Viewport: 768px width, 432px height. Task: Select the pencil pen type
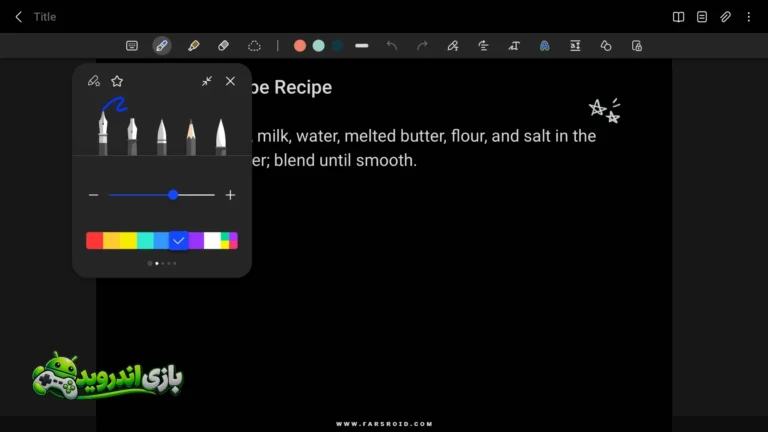click(191, 137)
